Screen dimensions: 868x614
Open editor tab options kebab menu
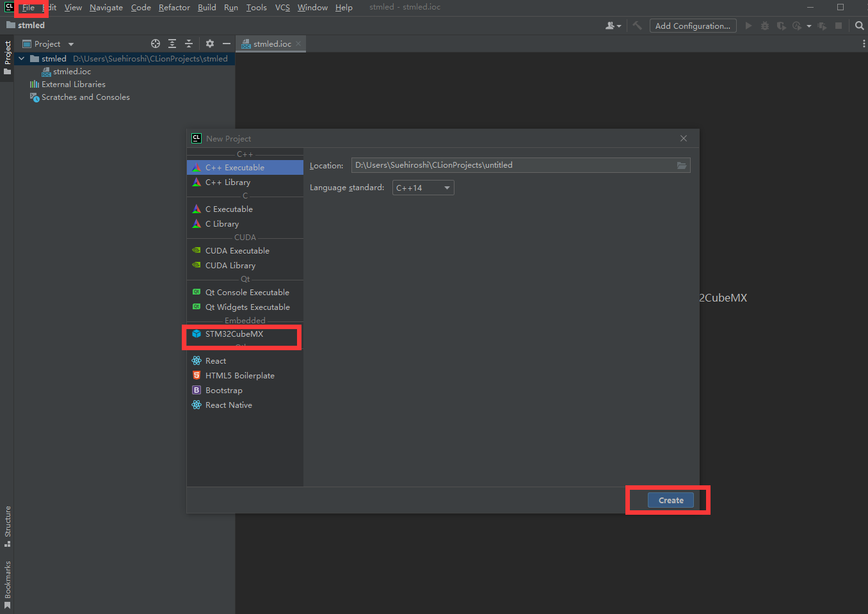click(x=864, y=44)
